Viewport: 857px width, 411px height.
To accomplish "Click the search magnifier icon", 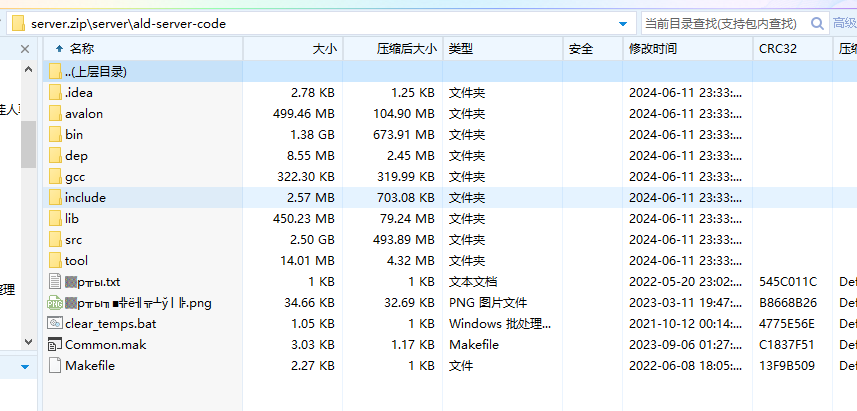I will pos(816,22).
